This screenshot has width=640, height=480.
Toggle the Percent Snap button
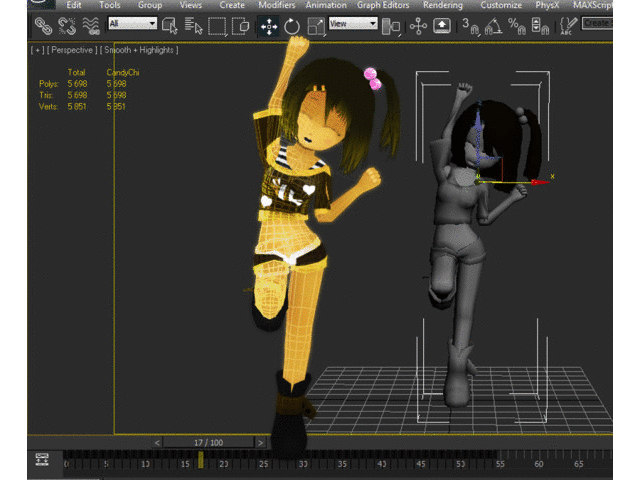tap(516, 27)
